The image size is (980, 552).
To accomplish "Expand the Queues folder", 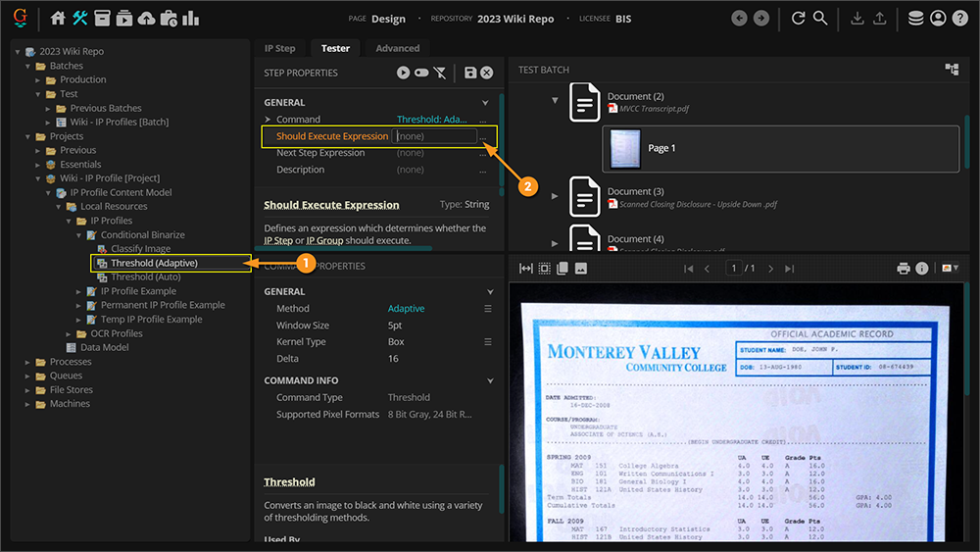I will tap(27, 376).
